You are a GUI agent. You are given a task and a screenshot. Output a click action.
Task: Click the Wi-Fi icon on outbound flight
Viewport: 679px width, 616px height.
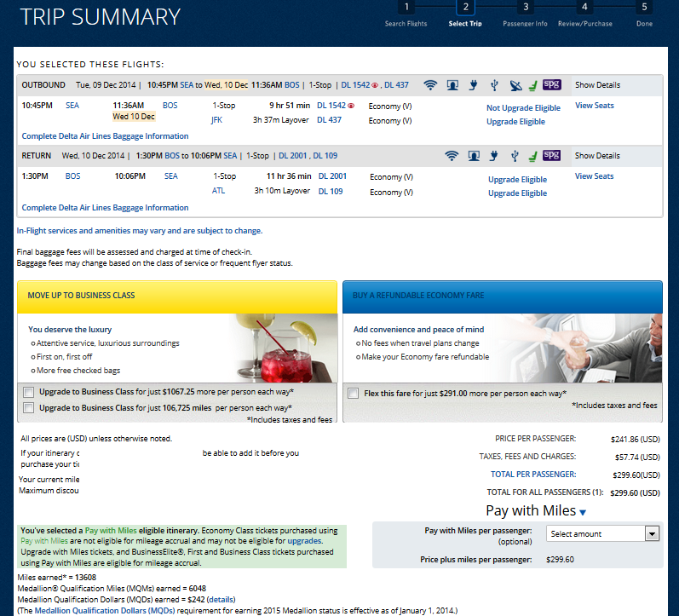(x=430, y=85)
